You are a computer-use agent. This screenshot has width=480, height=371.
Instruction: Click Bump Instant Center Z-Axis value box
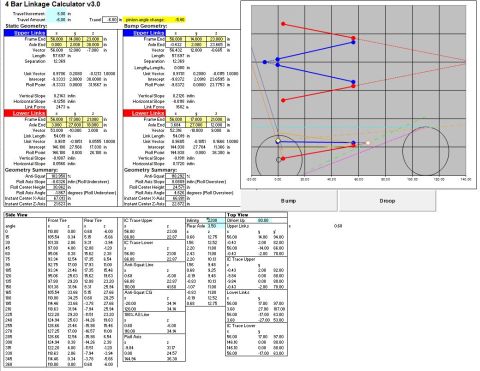175,204
